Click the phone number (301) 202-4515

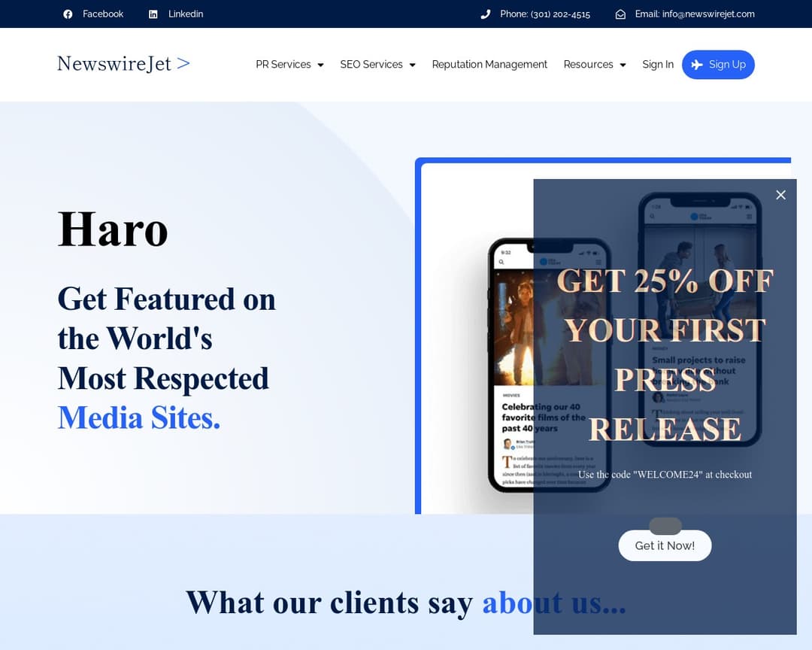pos(560,14)
